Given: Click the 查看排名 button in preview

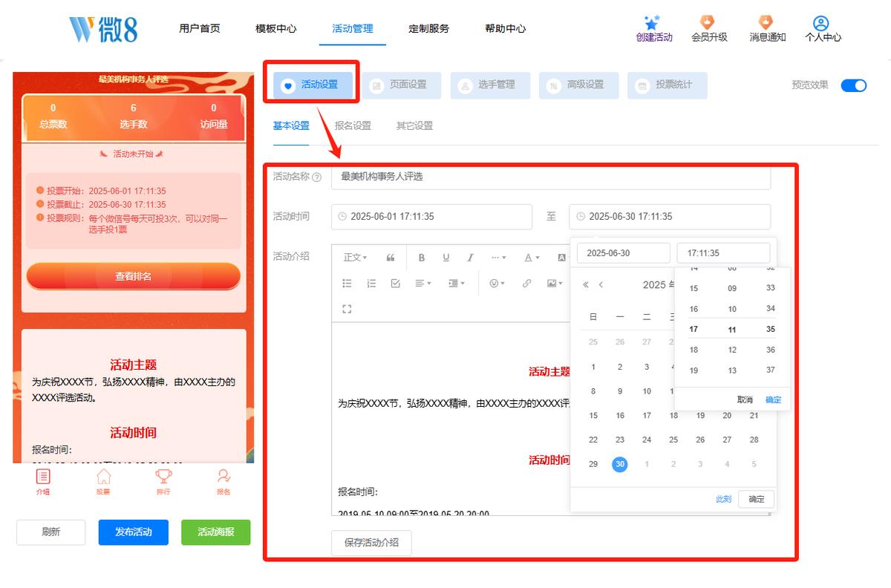Looking at the screenshot, I should pos(134,276).
